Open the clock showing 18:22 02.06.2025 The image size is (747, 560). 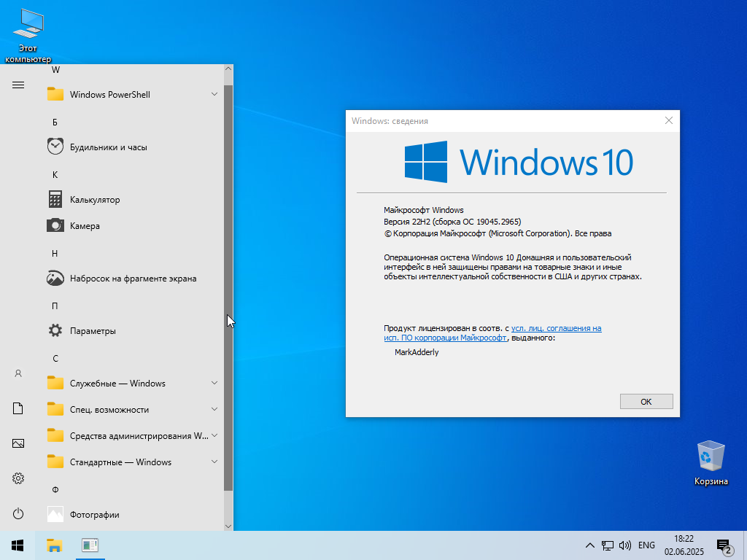click(684, 545)
